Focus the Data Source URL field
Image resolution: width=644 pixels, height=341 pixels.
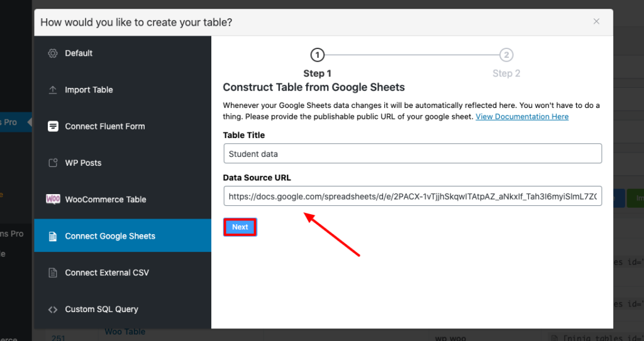[x=412, y=197]
